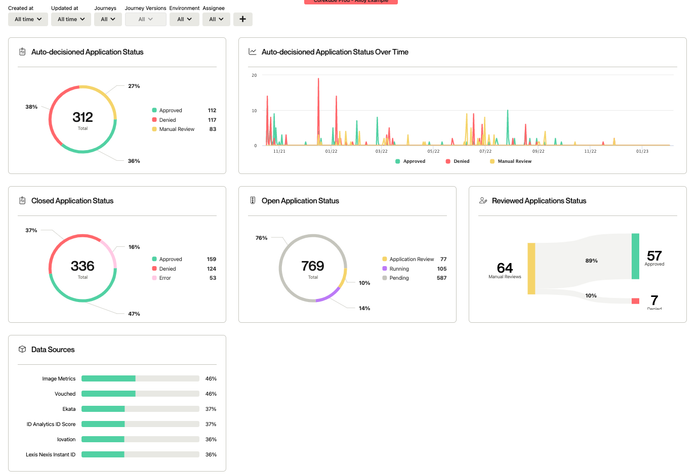Open the Environment filter dropdown

tap(184, 19)
